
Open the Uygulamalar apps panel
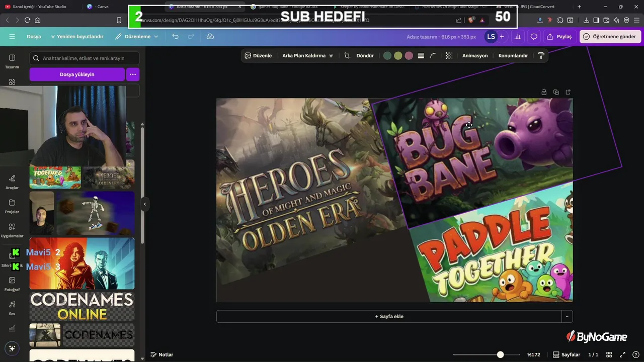pos(12,230)
